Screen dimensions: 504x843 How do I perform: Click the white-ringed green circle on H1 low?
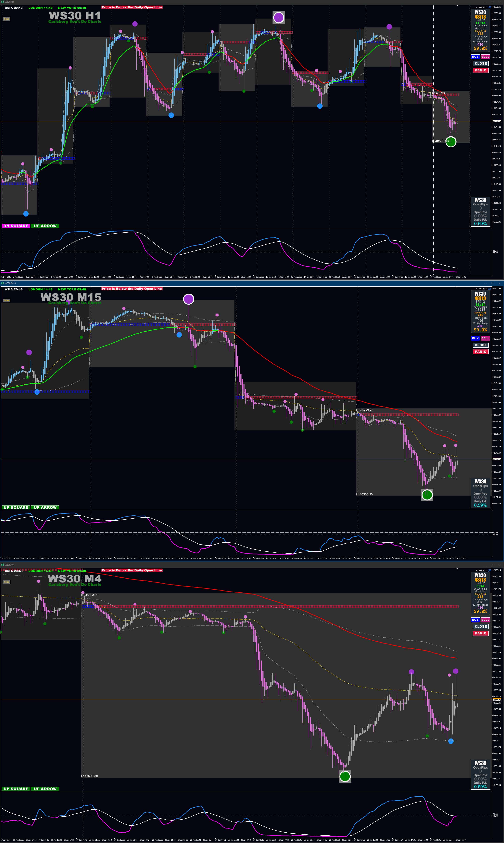(451, 142)
